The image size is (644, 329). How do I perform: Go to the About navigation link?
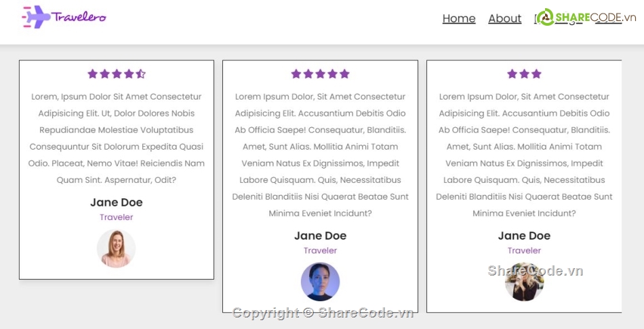(x=505, y=19)
